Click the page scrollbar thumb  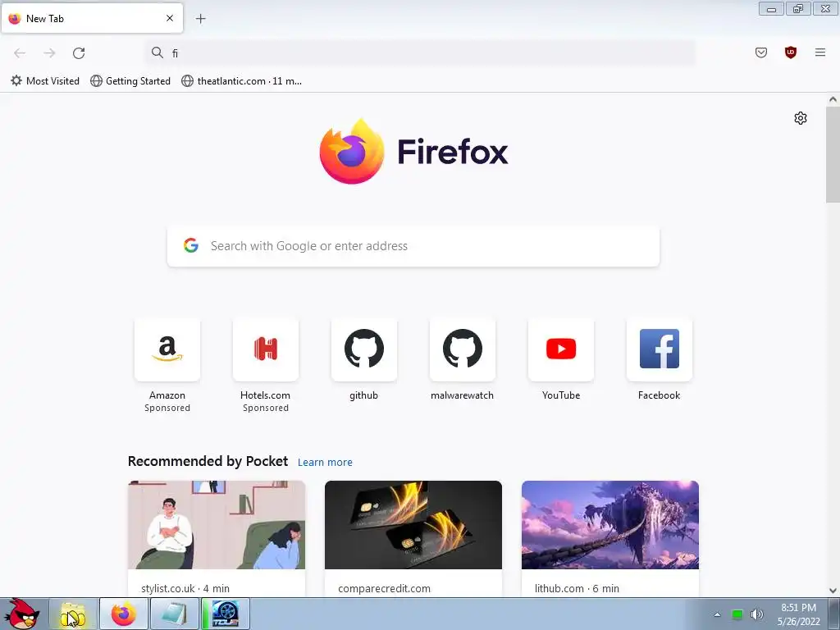pyautogui.click(x=833, y=154)
